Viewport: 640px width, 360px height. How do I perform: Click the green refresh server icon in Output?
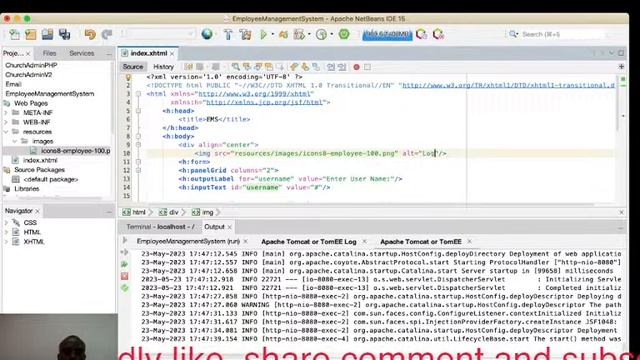click(124, 288)
